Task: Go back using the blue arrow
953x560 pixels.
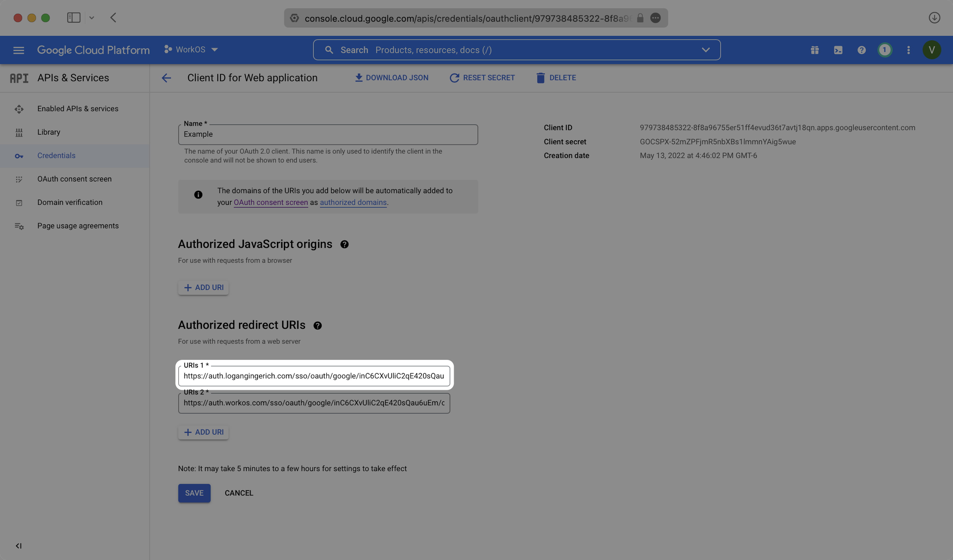Action: click(166, 78)
